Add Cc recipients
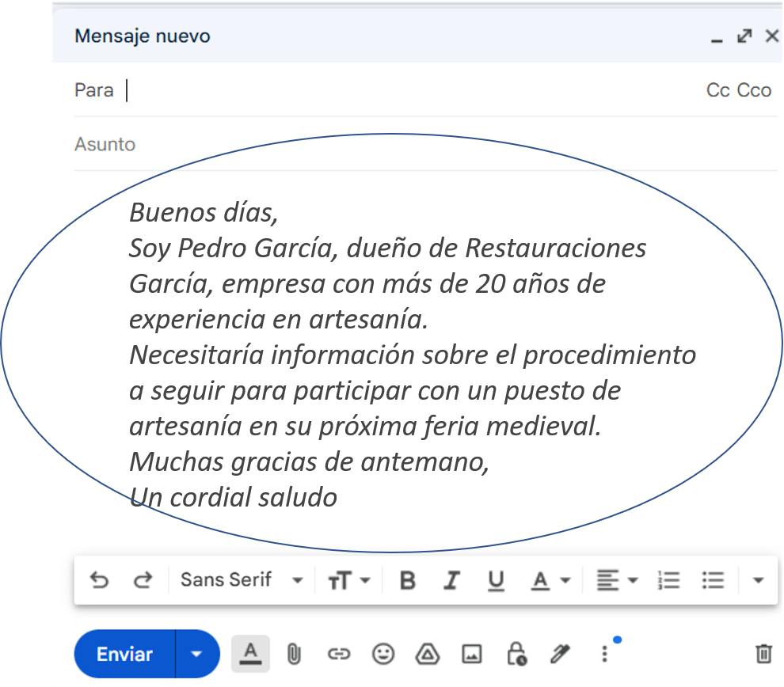Image resolution: width=784 pixels, height=687 pixels. click(717, 90)
